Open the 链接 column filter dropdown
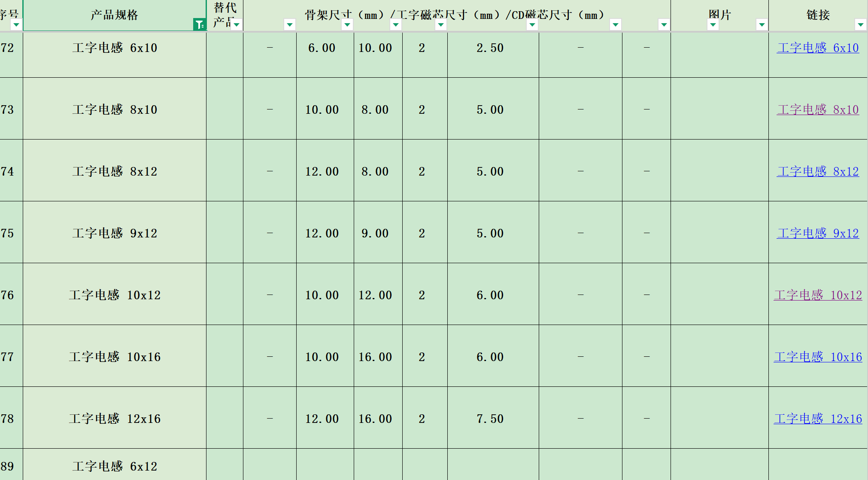This screenshot has width=868, height=480. click(x=860, y=24)
